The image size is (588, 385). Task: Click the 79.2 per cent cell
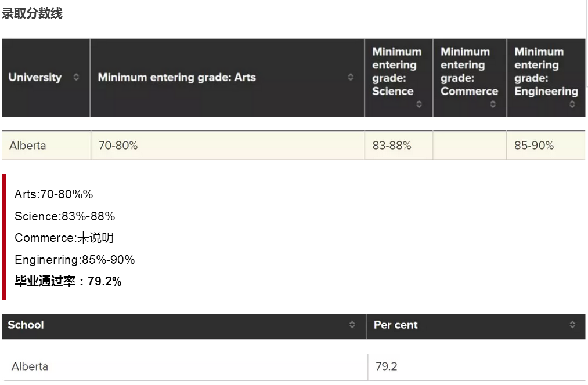[387, 366]
